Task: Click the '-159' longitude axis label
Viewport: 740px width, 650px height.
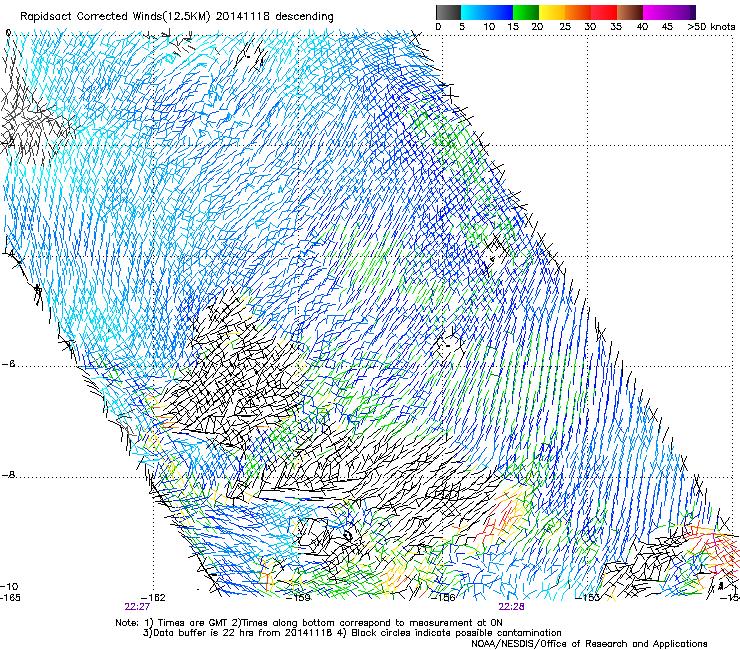Action: pyautogui.click(x=299, y=597)
